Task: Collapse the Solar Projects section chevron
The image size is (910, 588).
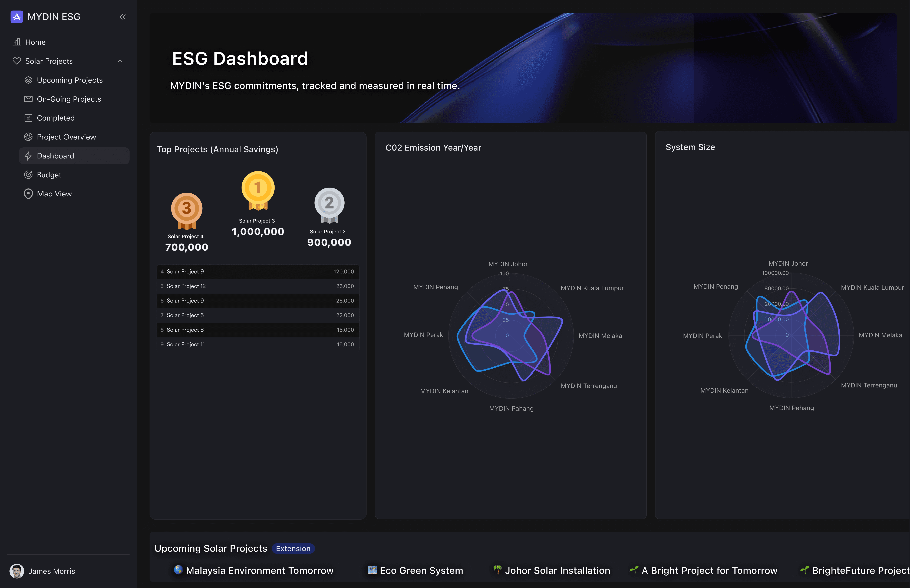Action: pyautogui.click(x=121, y=61)
